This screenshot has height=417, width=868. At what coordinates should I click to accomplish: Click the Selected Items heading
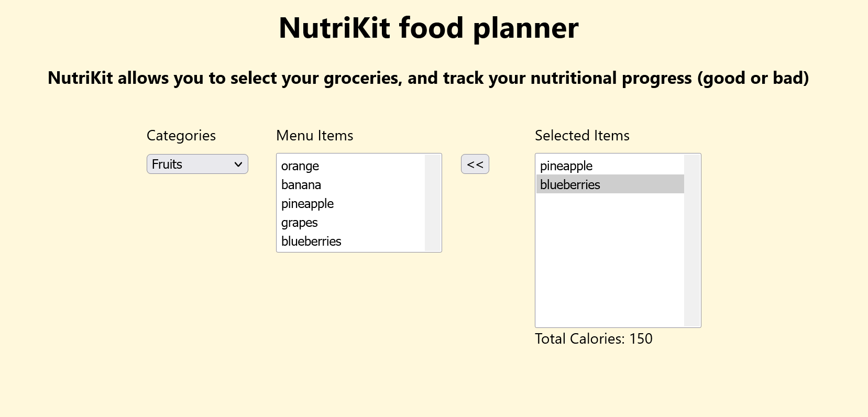tap(581, 136)
